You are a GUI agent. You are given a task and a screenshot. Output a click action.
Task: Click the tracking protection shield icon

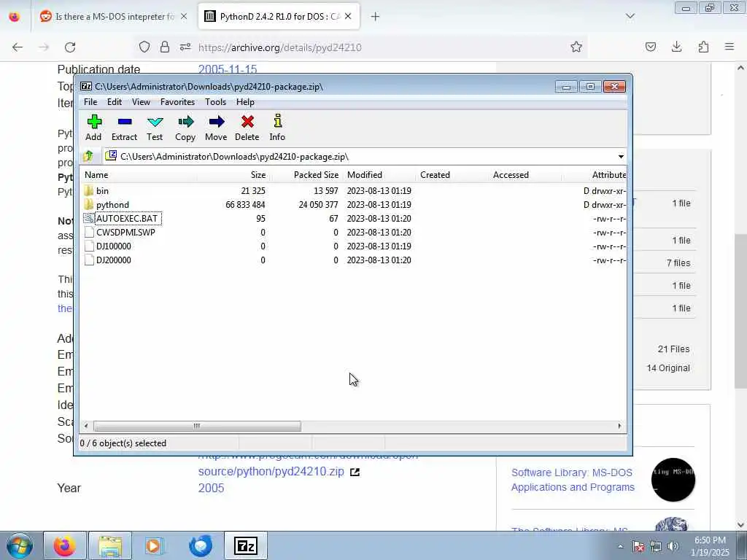click(144, 47)
